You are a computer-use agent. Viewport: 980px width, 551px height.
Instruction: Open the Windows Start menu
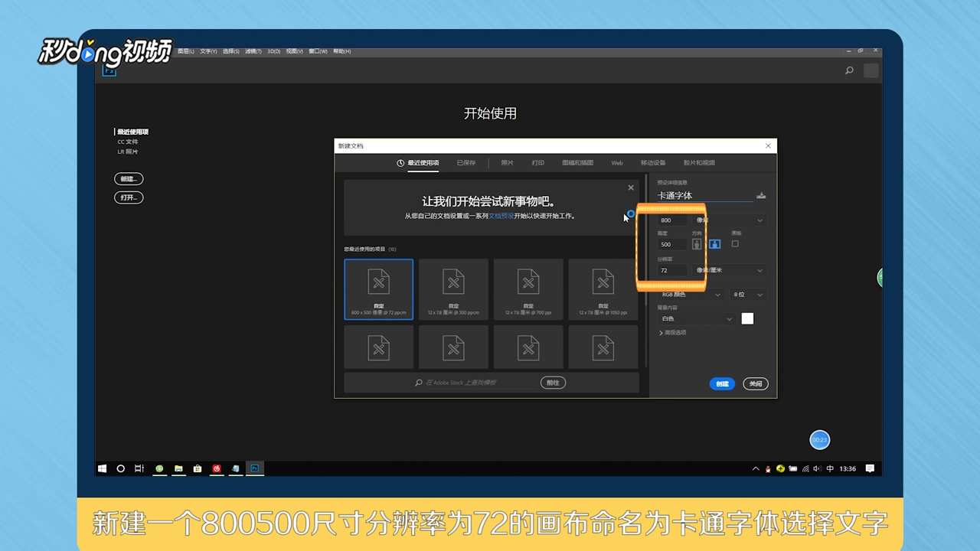[102, 468]
